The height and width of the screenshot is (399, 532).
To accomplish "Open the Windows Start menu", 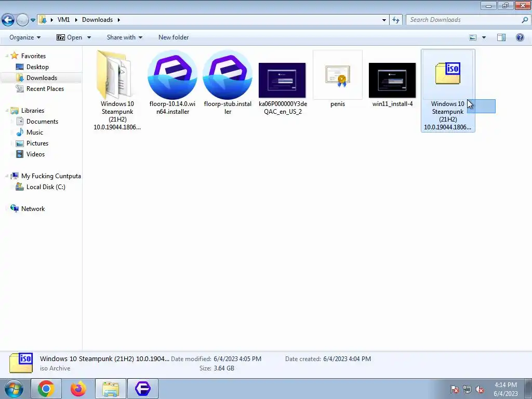I will point(14,389).
